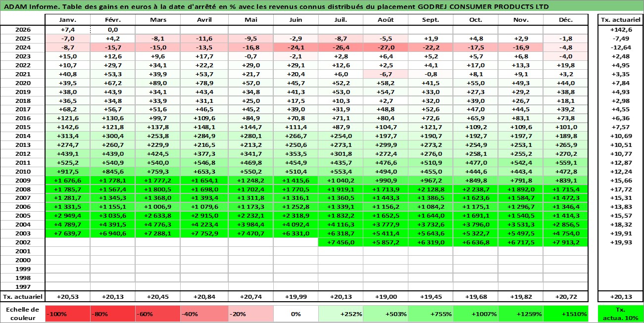Select the 'Déc.' column header
The width and height of the screenshot is (644, 323).
566,20
